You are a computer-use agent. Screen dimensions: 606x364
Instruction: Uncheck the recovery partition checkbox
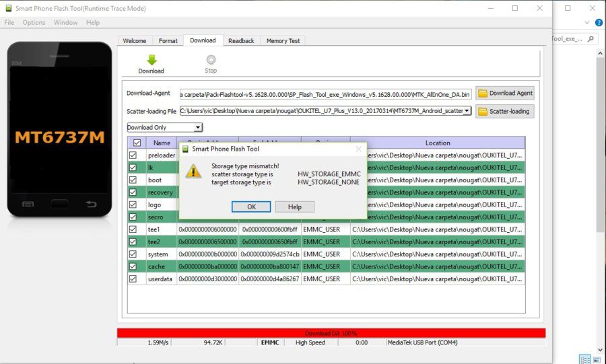pos(133,192)
